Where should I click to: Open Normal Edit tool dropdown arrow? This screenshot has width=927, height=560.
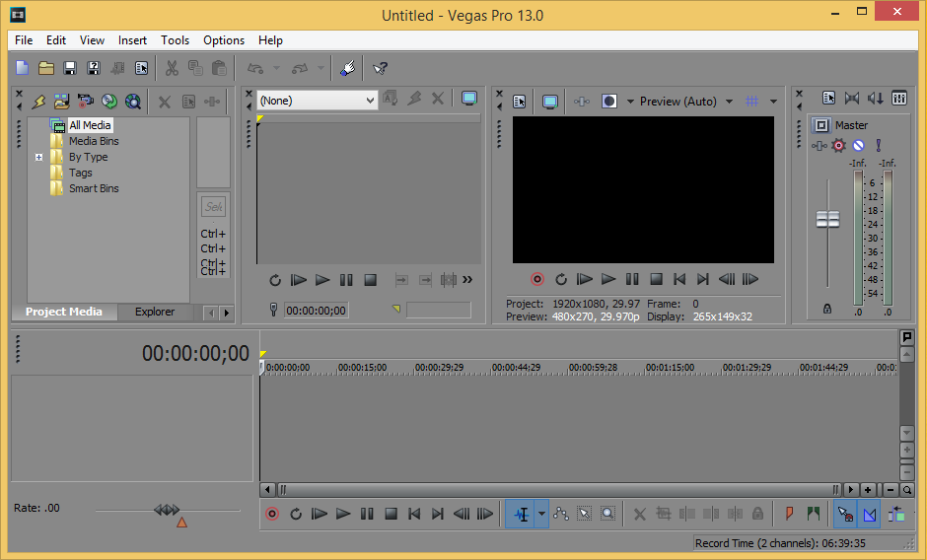(x=541, y=514)
